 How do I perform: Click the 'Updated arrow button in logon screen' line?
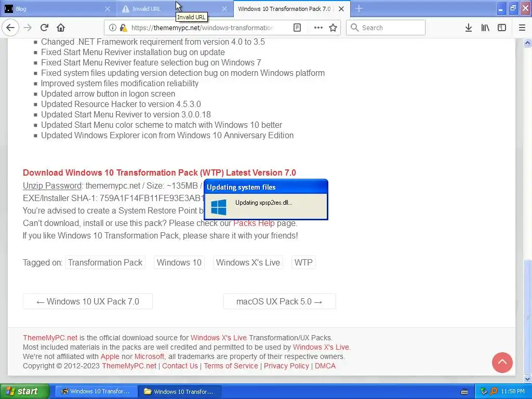(108, 94)
